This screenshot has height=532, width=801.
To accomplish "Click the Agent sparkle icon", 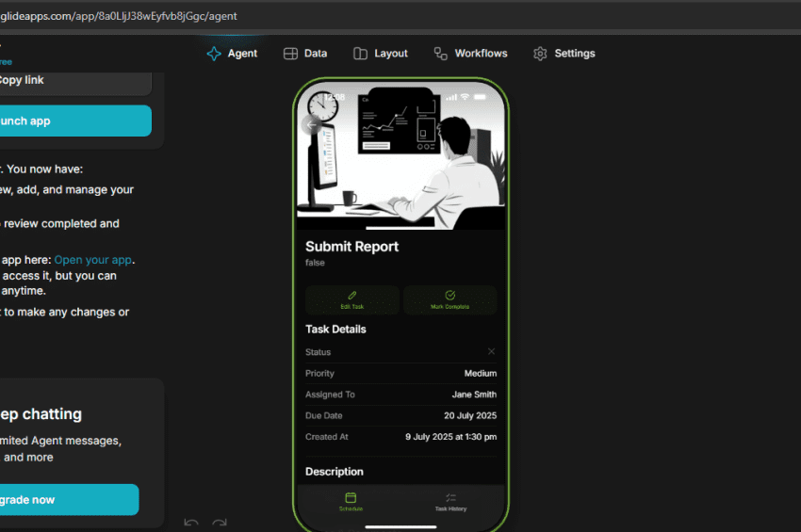I will click(x=214, y=54).
